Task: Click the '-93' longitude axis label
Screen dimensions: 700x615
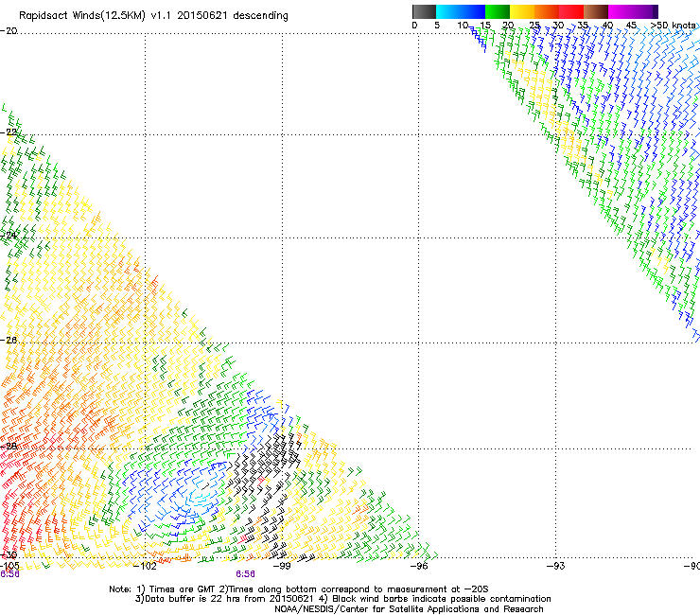Action: 556,567
